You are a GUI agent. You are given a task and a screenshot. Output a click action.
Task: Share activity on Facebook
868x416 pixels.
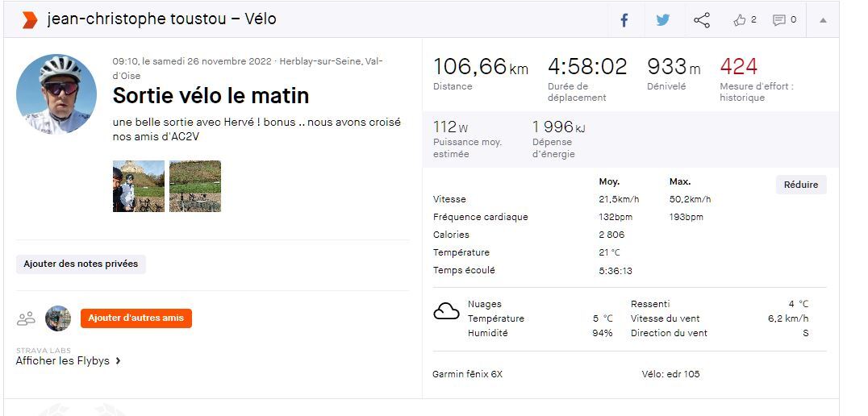tap(624, 20)
